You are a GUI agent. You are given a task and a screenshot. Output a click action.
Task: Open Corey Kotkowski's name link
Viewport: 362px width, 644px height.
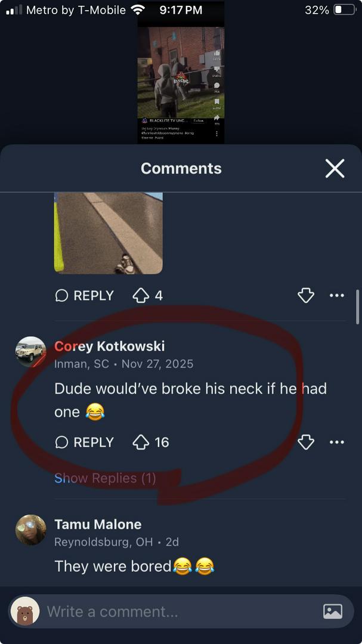click(110, 346)
